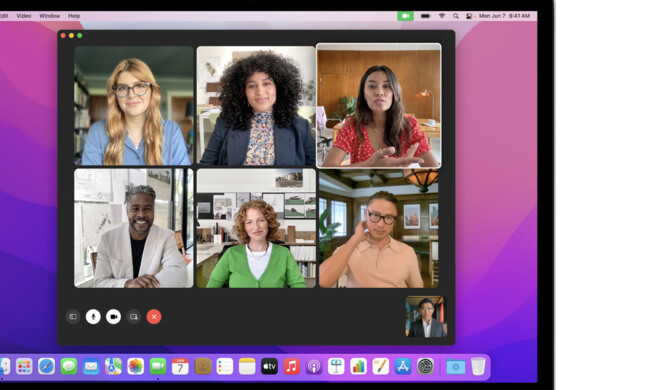Select the blonde woman with glasses tile
The width and height of the screenshot is (660, 390).
pyautogui.click(x=134, y=106)
